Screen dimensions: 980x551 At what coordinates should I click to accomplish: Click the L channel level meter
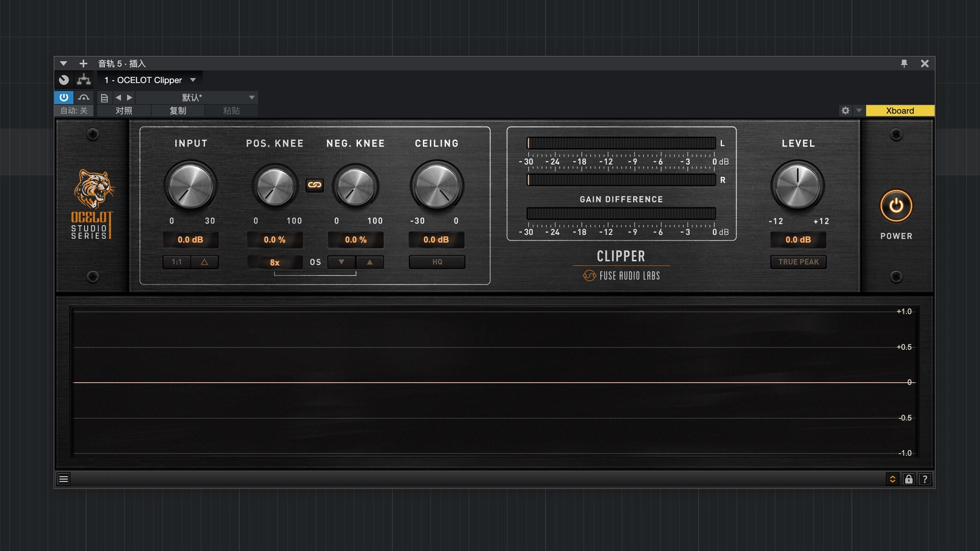(621, 143)
